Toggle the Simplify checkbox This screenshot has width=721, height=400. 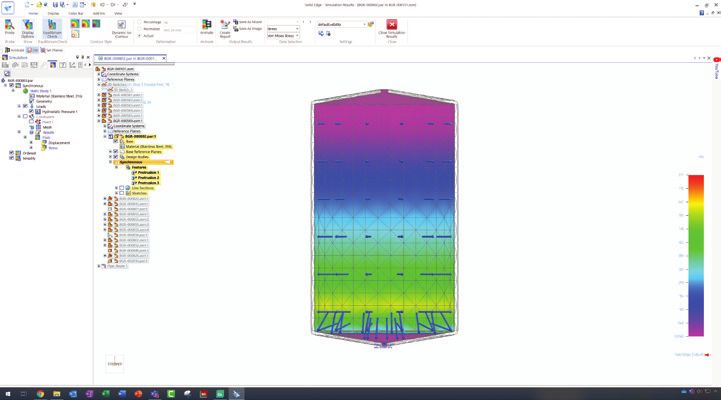click(12, 158)
